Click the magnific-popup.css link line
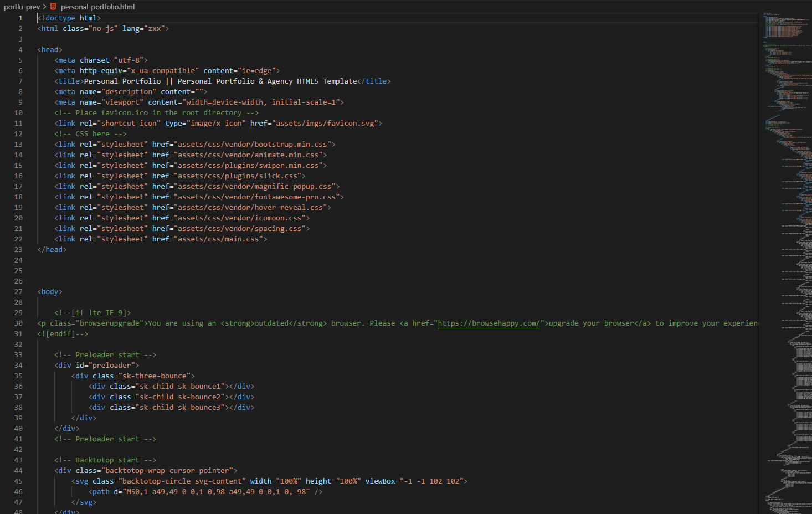812x514 pixels. click(x=197, y=187)
